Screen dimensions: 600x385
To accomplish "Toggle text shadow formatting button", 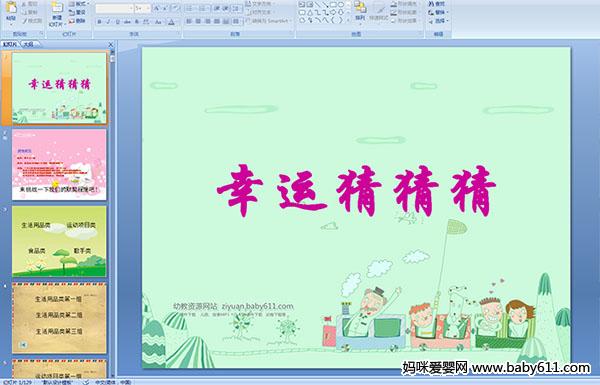I will point(137,22).
